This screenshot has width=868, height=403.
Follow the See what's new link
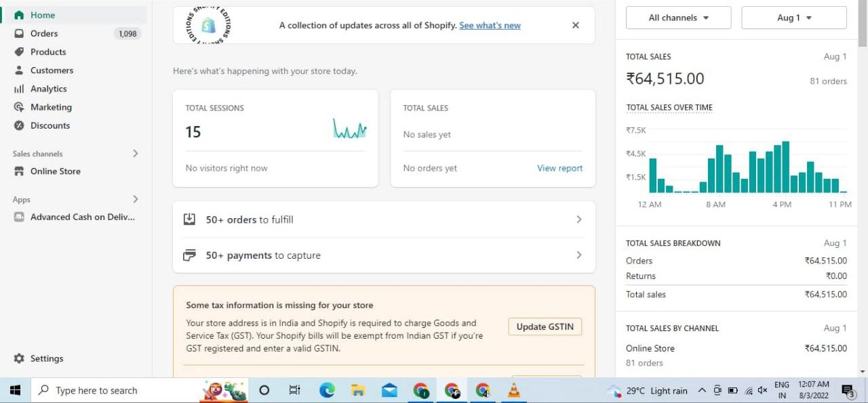click(490, 25)
